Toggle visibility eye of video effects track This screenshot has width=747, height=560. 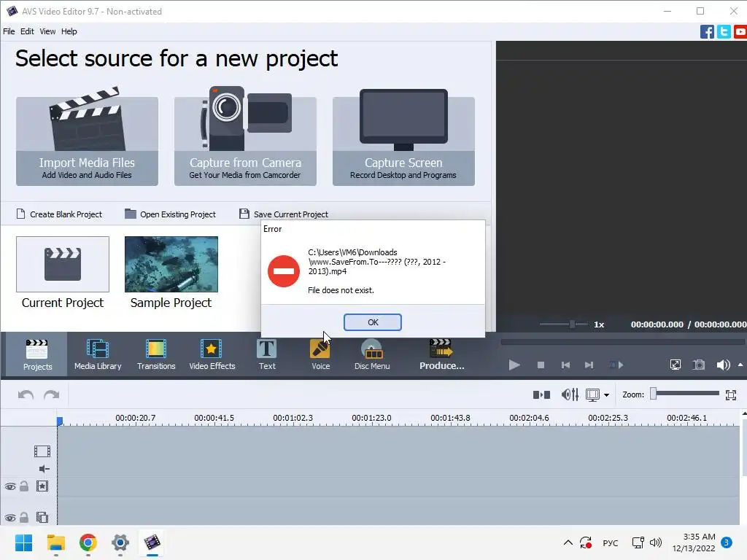[10, 486]
